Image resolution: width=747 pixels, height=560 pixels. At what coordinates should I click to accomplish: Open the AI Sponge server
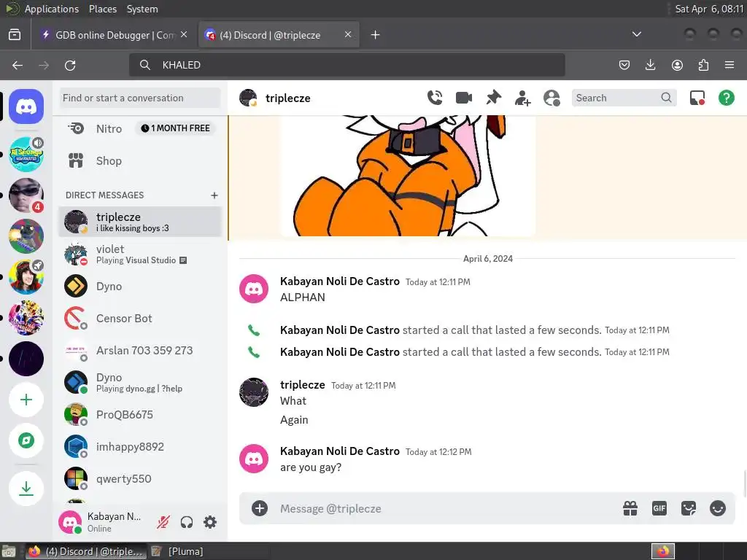pos(26,154)
